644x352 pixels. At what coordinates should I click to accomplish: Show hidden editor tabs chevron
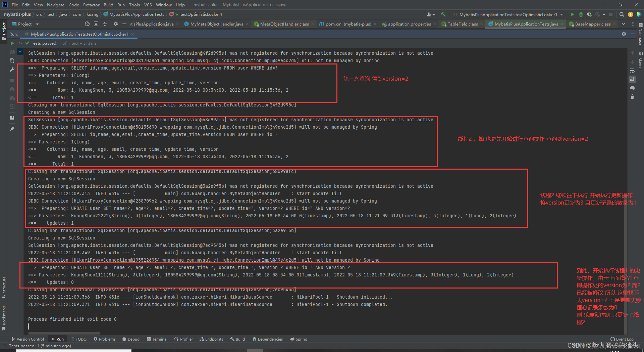tap(624, 24)
